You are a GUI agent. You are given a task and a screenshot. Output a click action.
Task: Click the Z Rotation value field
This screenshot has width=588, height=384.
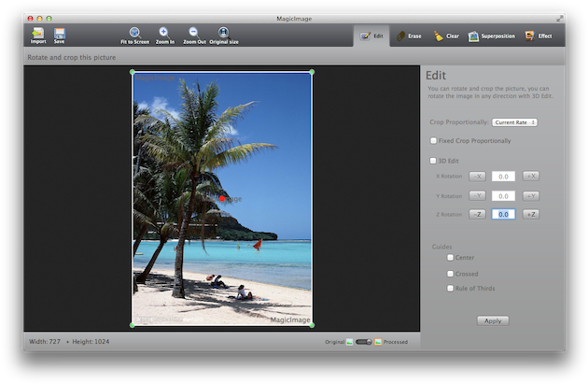coord(503,215)
